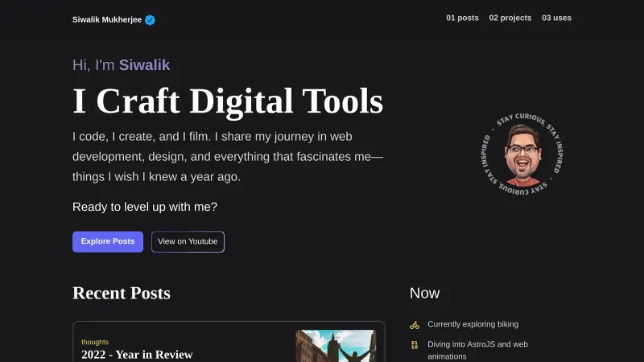Image resolution: width=644 pixels, height=362 pixels.
Task: Click the Year in Review post thumbnail
Action: [x=336, y=346]
